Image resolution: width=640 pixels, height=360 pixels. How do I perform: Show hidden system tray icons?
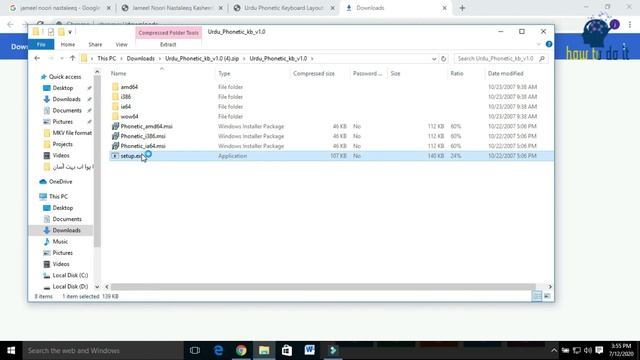point(554,350)
